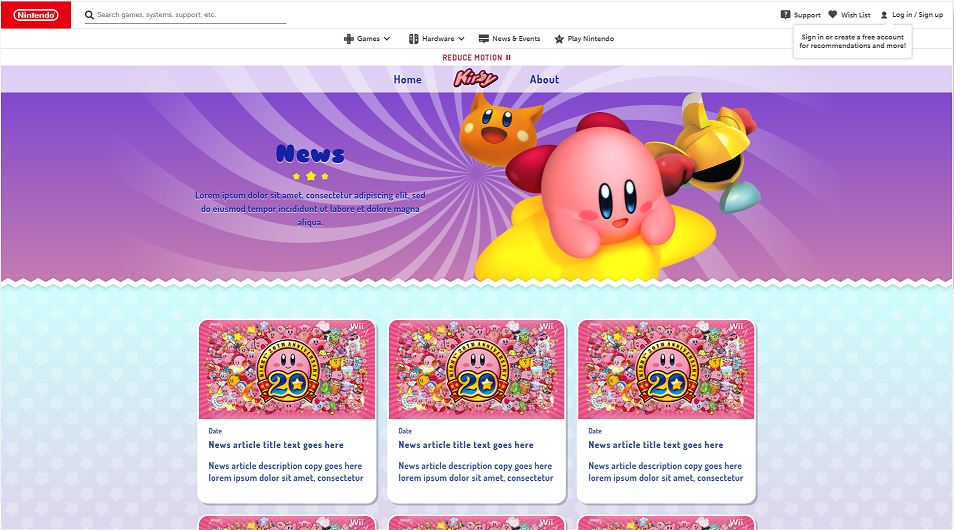Image resolution: width=954 pixels, height=530 pixels.
Task: Click the Games plus-pad icon
Action: (x=349, y=38)
